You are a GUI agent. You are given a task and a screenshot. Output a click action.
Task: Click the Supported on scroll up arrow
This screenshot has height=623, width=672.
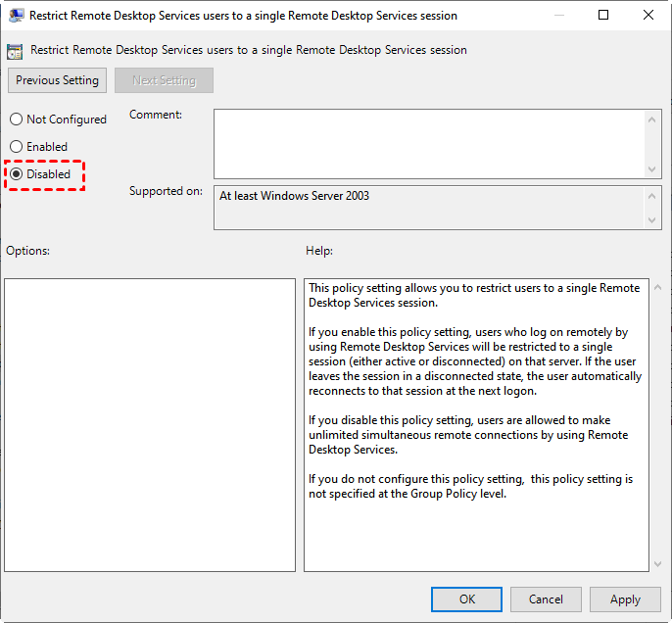pos(651,196)
